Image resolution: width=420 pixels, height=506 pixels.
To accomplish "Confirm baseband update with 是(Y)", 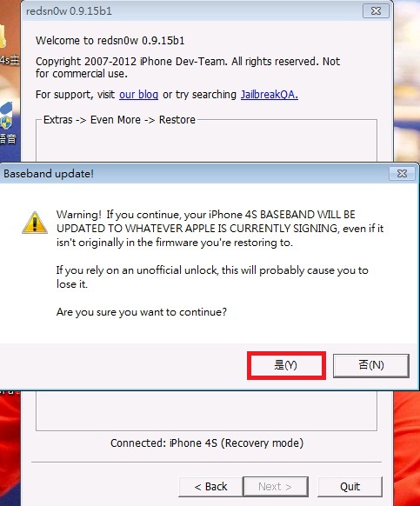I will pos(286,365).
